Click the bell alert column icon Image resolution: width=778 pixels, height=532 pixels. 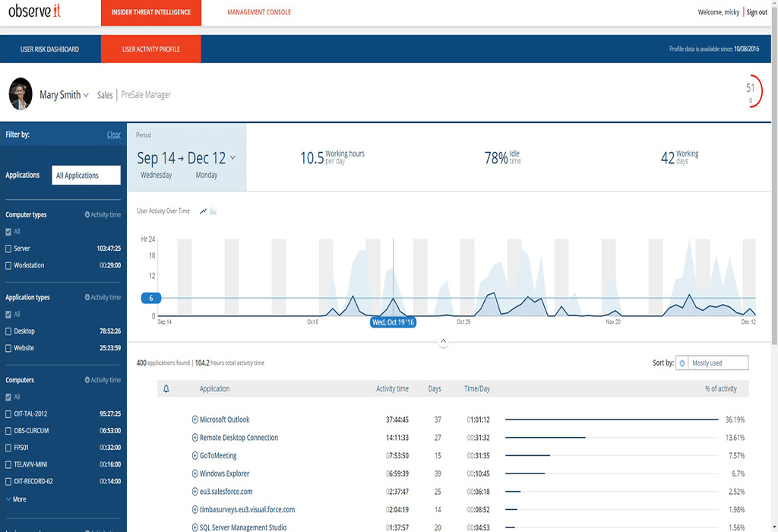[166, 389]
